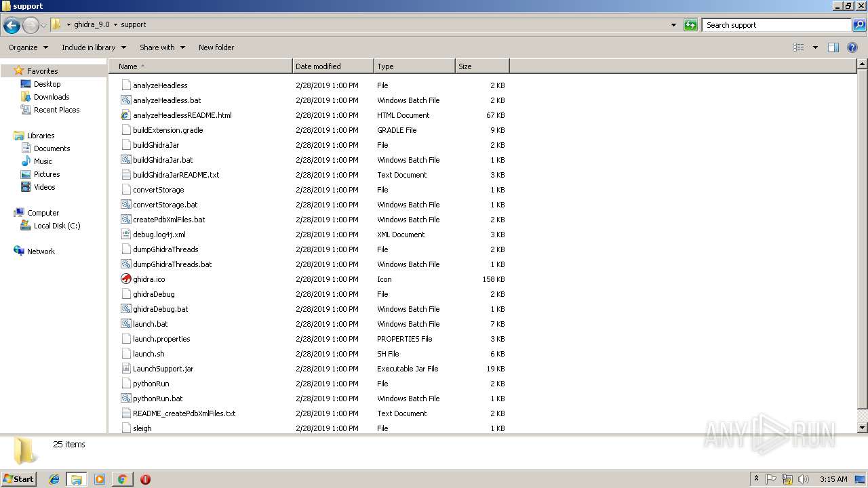Select the launch.sh file name

click(149, 354)
